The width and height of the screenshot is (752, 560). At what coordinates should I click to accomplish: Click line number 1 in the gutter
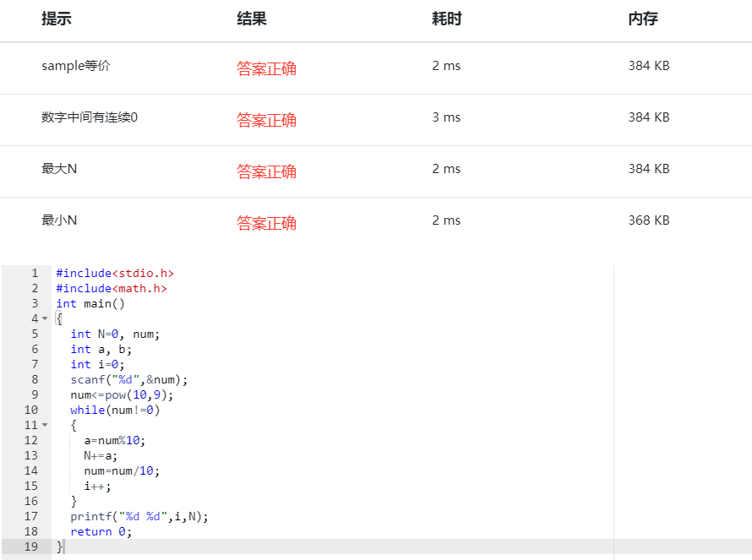pos(34,273)
